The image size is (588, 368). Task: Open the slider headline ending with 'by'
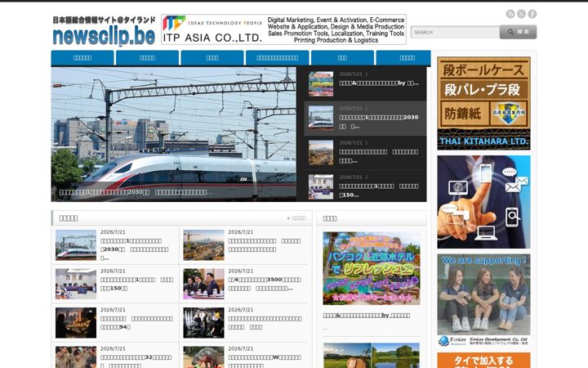pos(379,83)
